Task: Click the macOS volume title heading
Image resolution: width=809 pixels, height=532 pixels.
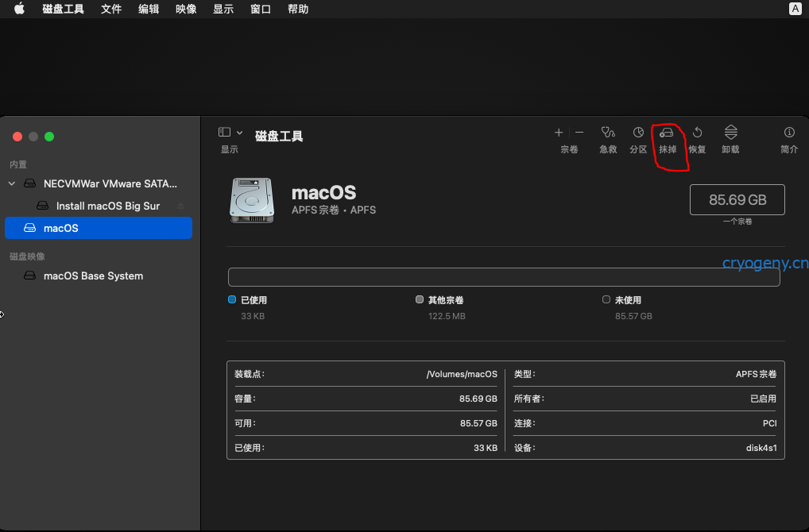Action: click(x=323, y=193)
